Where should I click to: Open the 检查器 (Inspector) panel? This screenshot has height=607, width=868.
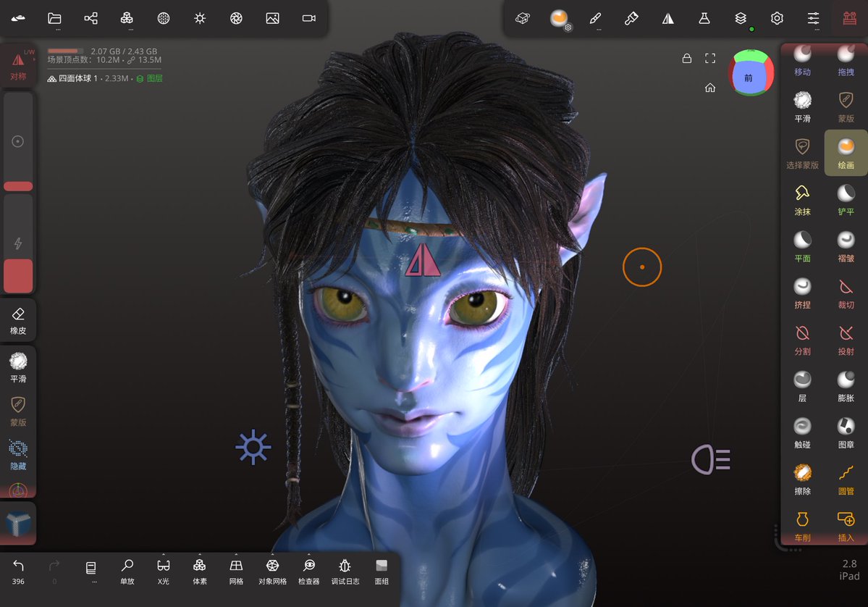[x=309, y=571]
